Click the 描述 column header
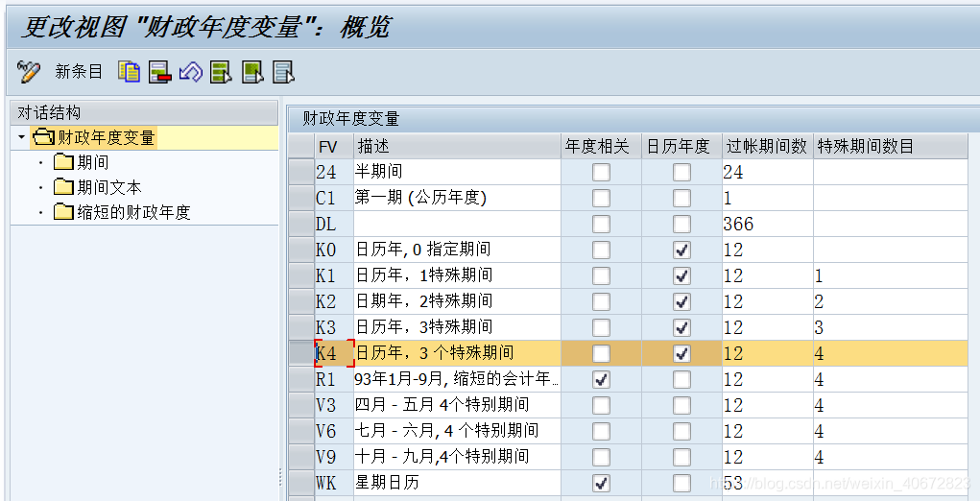Viewport: 980px width, 501px height. [x=457, y=146]
